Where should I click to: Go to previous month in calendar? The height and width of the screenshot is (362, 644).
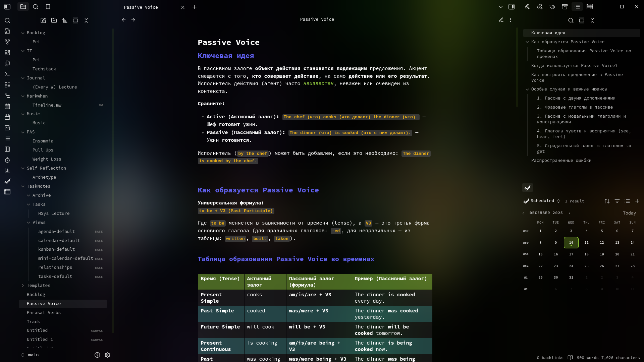point(523,213)
